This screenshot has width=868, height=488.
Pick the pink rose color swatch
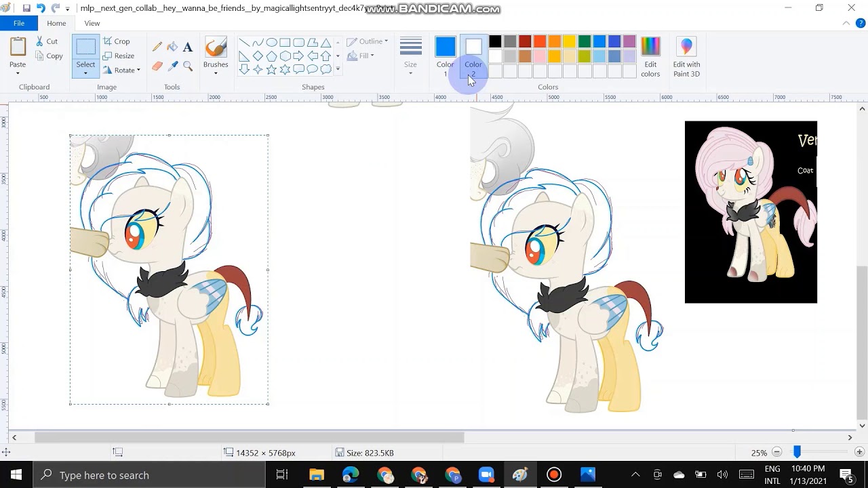click(x=540, y=56)
